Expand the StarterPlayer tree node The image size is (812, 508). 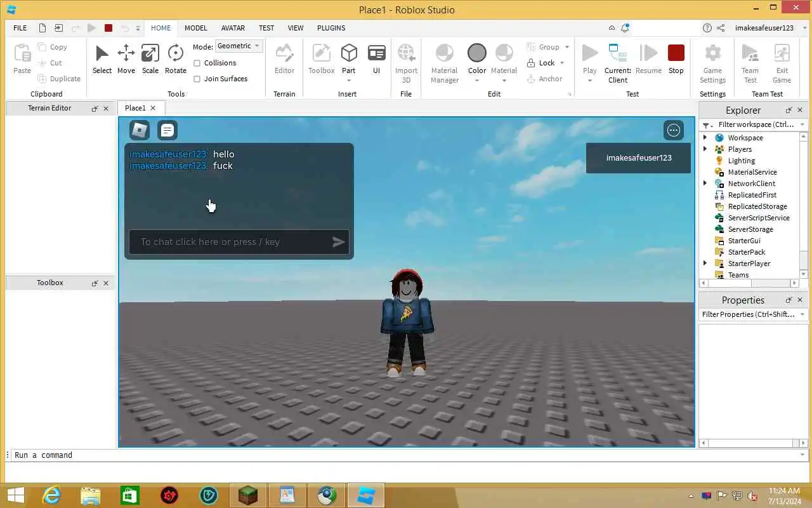pos(705,264)
